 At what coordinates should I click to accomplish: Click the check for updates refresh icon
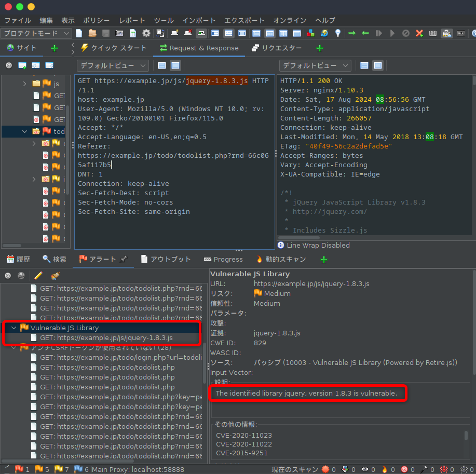[x=324, y=33]
